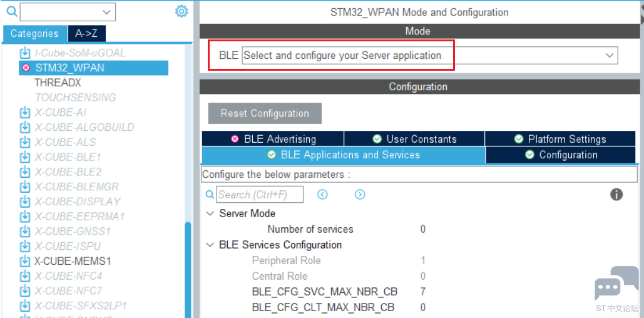
Task: Click download icon next to X-CUBE-GNSS1
Action: tap(26, 232)
